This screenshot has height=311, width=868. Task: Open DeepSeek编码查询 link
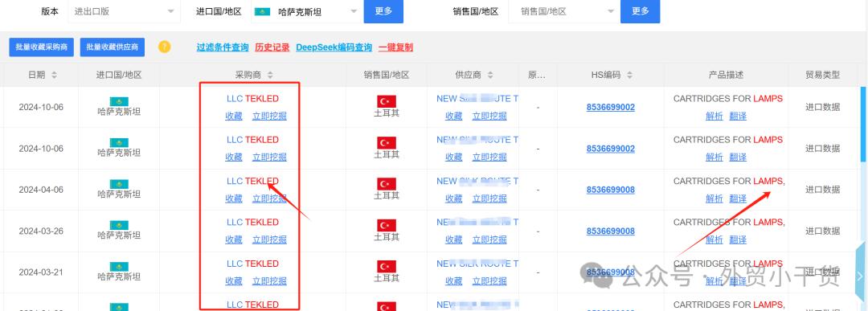tap(334, 47)
